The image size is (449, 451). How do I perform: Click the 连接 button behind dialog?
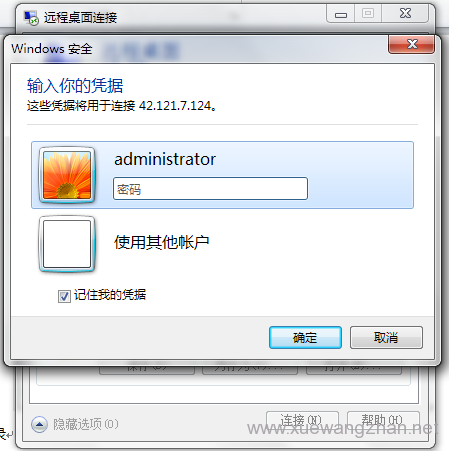302,420
